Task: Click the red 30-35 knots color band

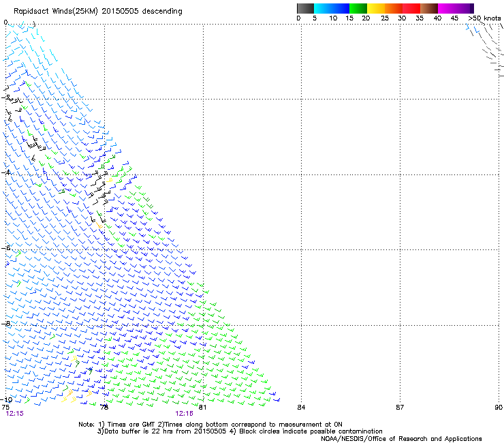Action: (x=411, y=8)
